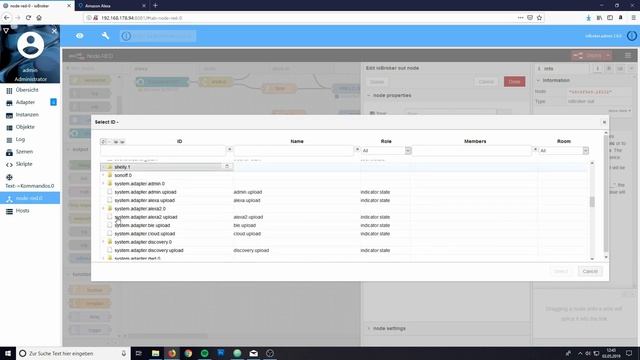Click the power icon at the header's right end

[631, 36]
